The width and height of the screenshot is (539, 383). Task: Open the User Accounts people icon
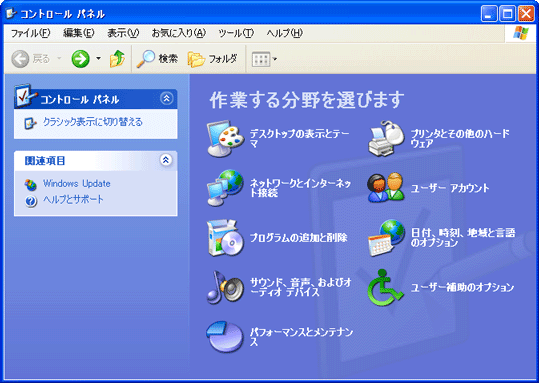386,188
